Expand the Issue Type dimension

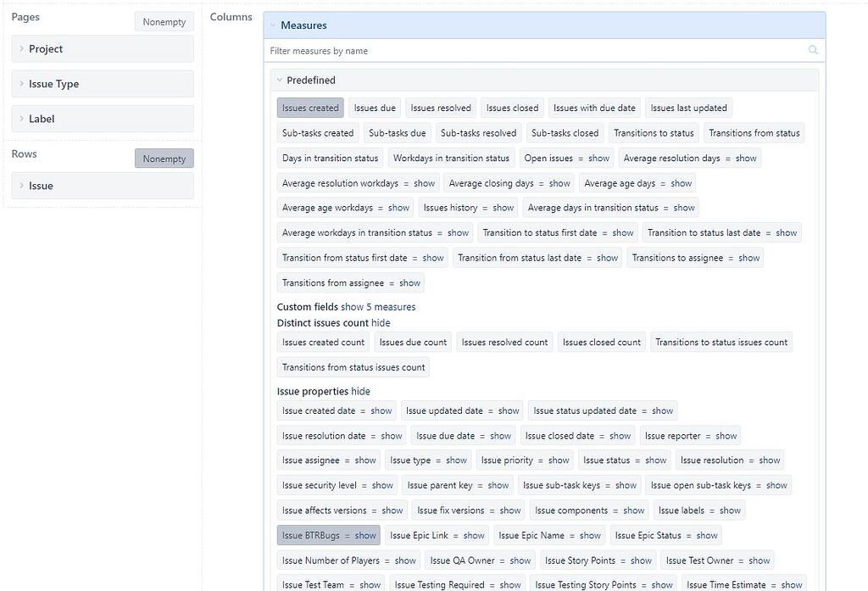pos(23,84)
